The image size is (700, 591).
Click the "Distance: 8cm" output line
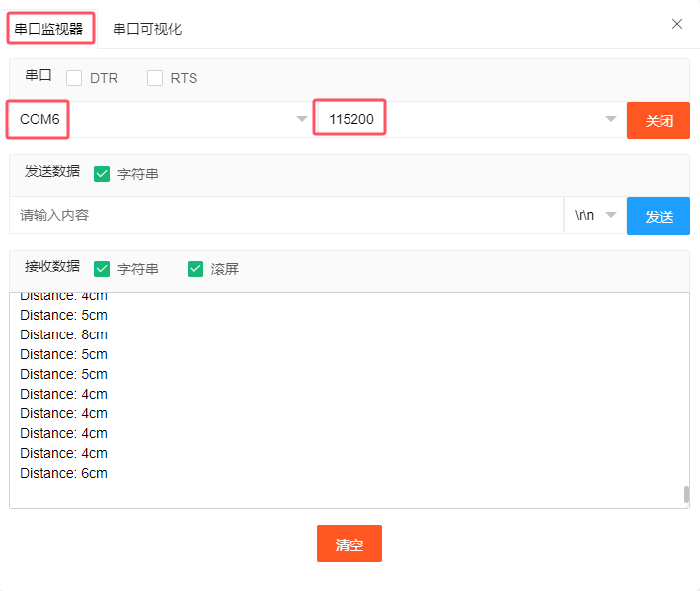point(63,334)
